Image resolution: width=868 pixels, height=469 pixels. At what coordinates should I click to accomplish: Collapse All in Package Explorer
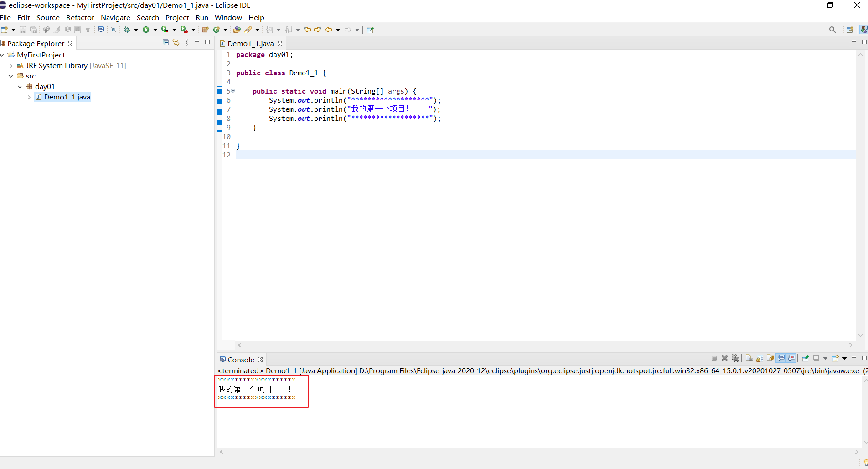pos(165,42)
